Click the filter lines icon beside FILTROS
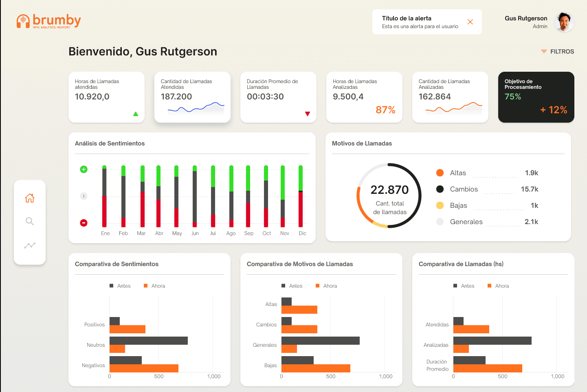The width and height of the screenshot is (587, 392). coord(544,51)
